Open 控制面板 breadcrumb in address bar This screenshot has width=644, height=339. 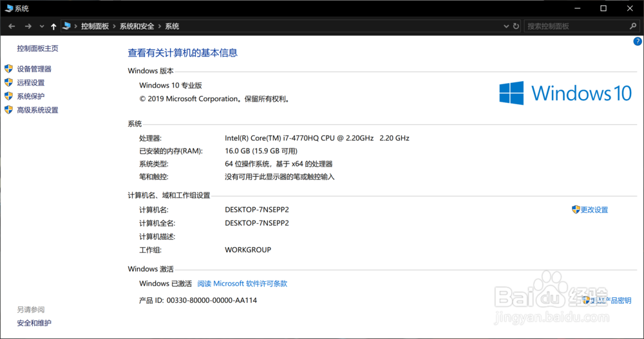coord(95,26)
